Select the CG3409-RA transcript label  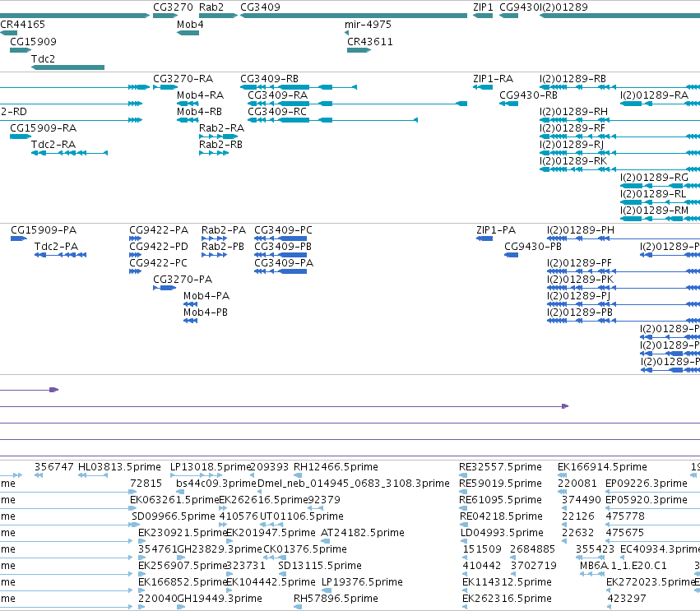point(278,95)
